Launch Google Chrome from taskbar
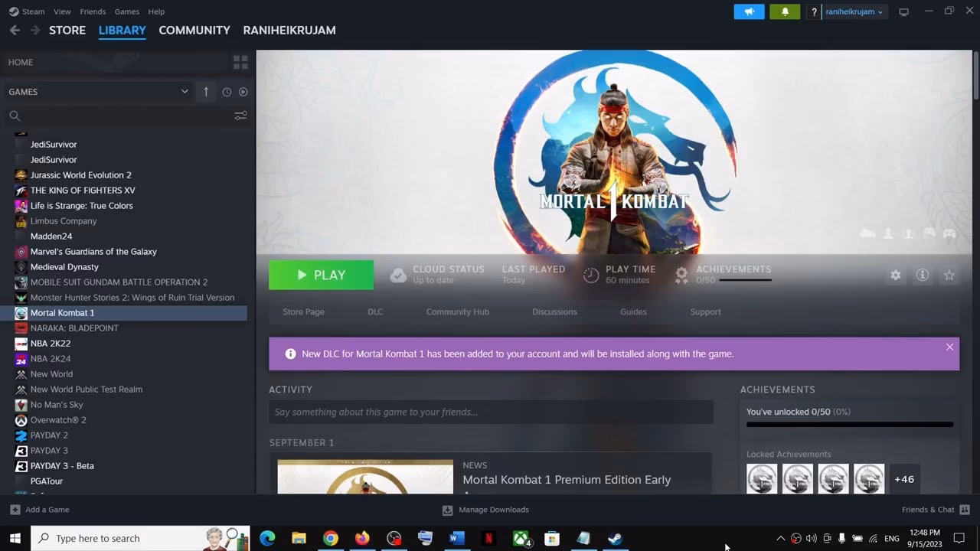980x551 pixels. (x=330, y=538)
